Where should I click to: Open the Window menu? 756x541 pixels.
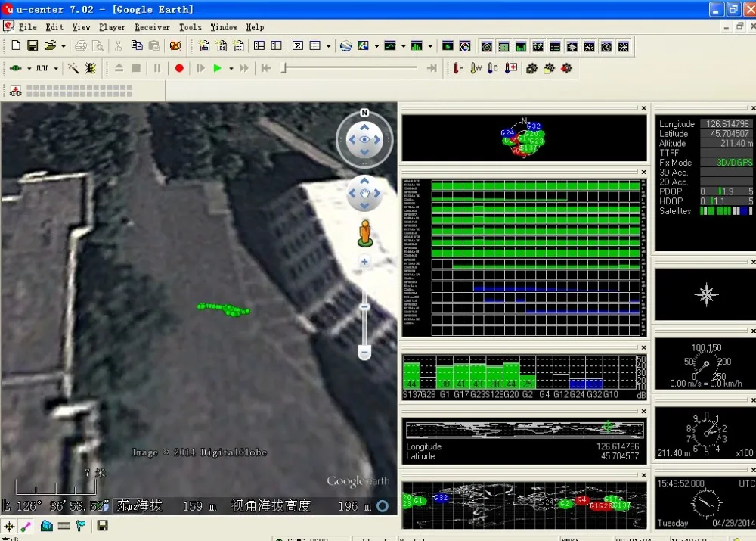pyautogui.click(x=224, y=27)
